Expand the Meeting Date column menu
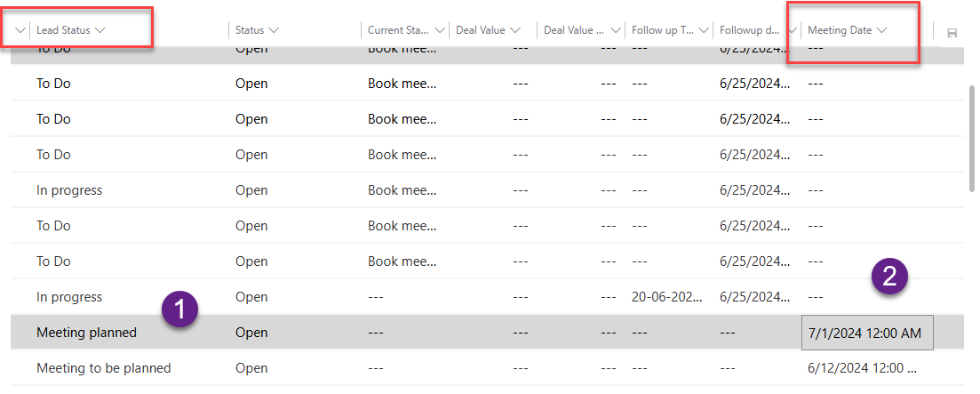 coord(882,30)
